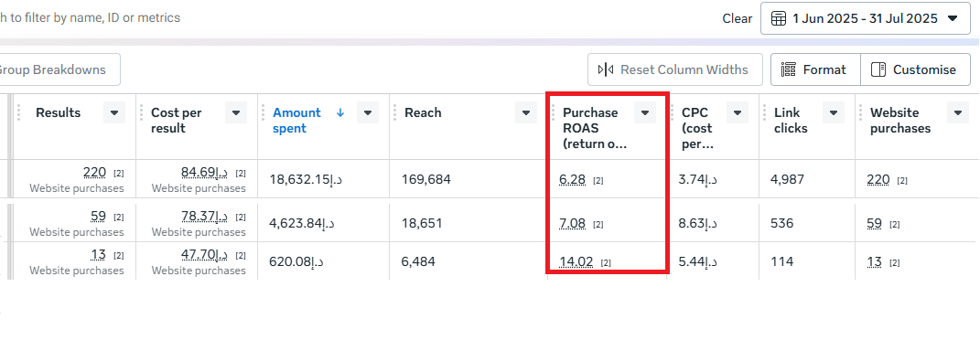This screenshot has height=340, width=980.
Task: Click the 84.69 cost per result value
Action: click(205, 172)
